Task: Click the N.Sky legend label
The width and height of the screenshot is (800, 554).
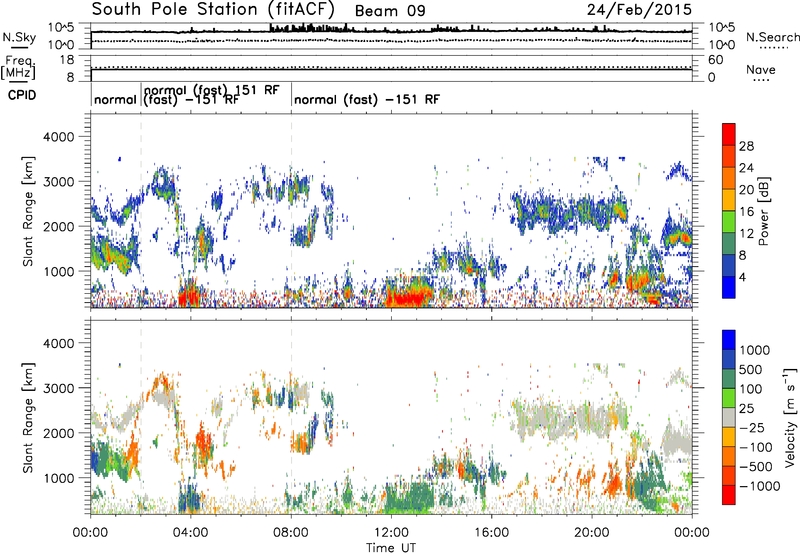Action: coord(19,38)
